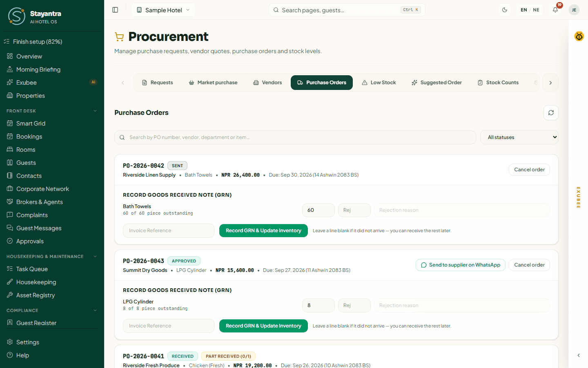The image size is (588, 368).
Task: Switch to the Market purchase tab
Action: coord(213,83)
